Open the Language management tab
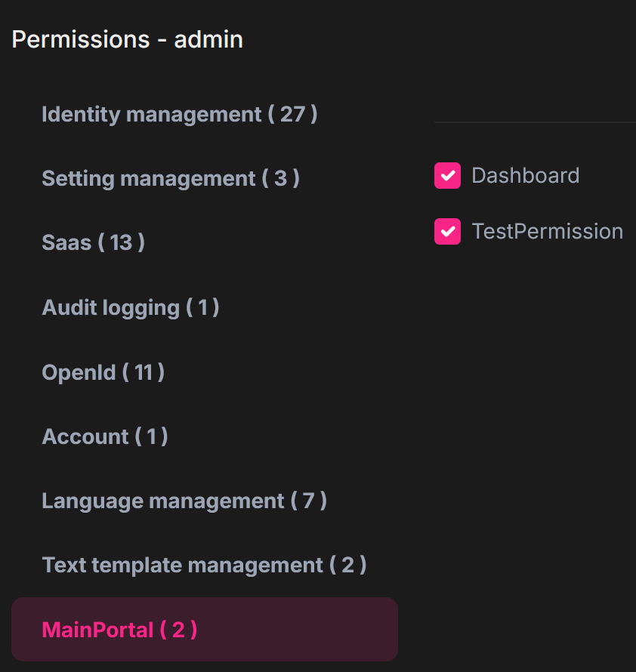The image size is (636, 672). point(184,501)
